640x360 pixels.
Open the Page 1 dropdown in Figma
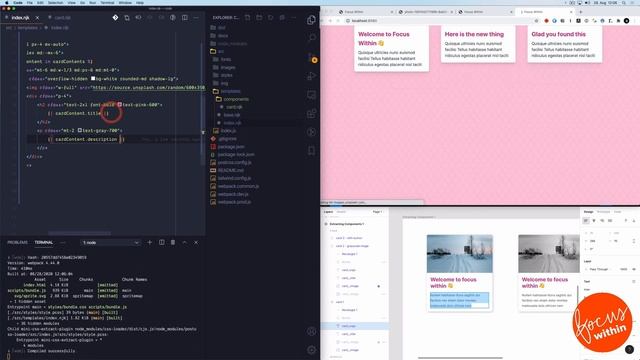[378, 212]
